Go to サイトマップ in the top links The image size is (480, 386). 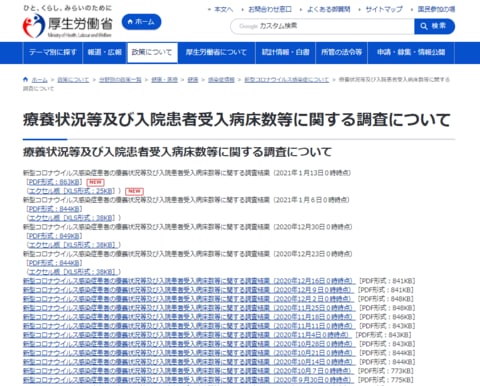tap(384, 9)
